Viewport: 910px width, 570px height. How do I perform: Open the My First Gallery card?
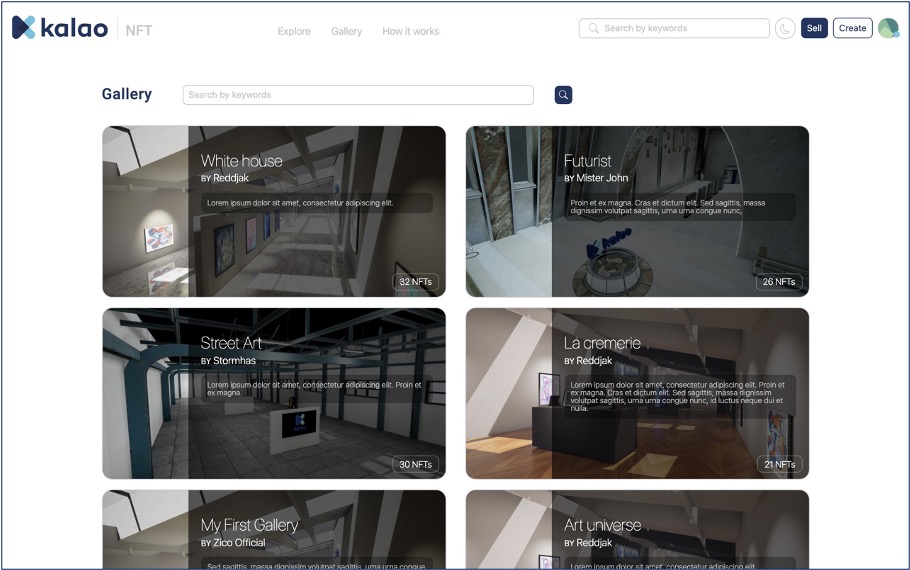(x=274, y=529)
